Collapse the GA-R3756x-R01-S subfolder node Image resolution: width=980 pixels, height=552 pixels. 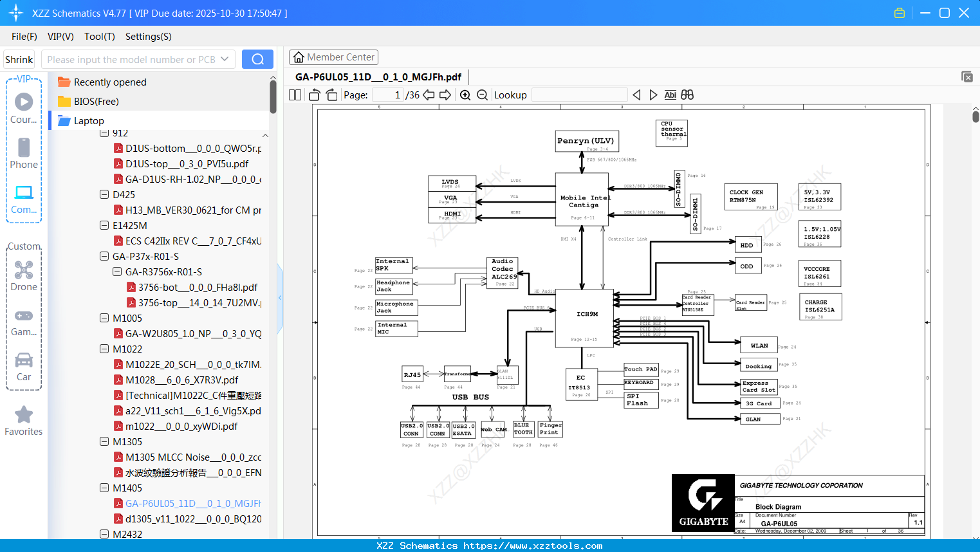coord(117,271)
